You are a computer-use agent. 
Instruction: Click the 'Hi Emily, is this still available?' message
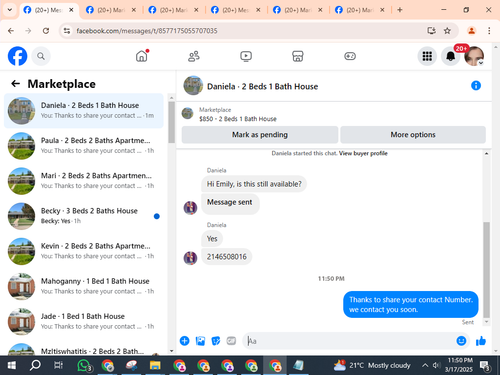click(x=254, y=184)
